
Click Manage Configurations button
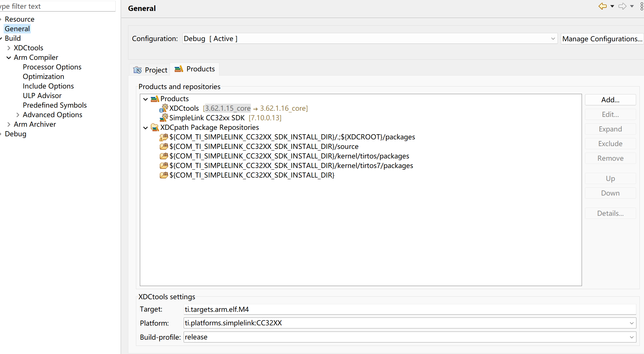click(602, 39)
